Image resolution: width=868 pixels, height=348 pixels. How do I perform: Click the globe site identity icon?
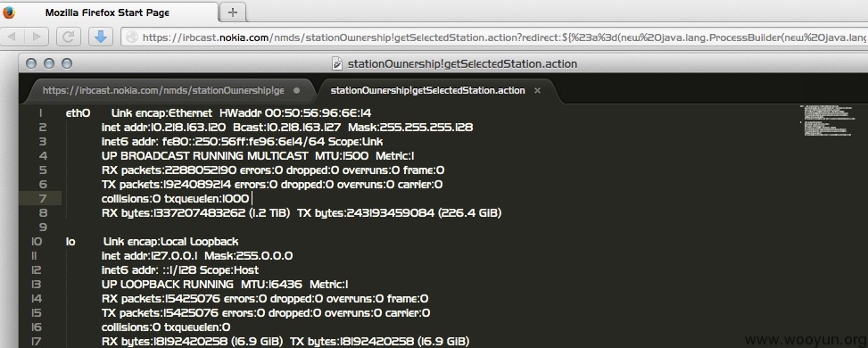132,37
